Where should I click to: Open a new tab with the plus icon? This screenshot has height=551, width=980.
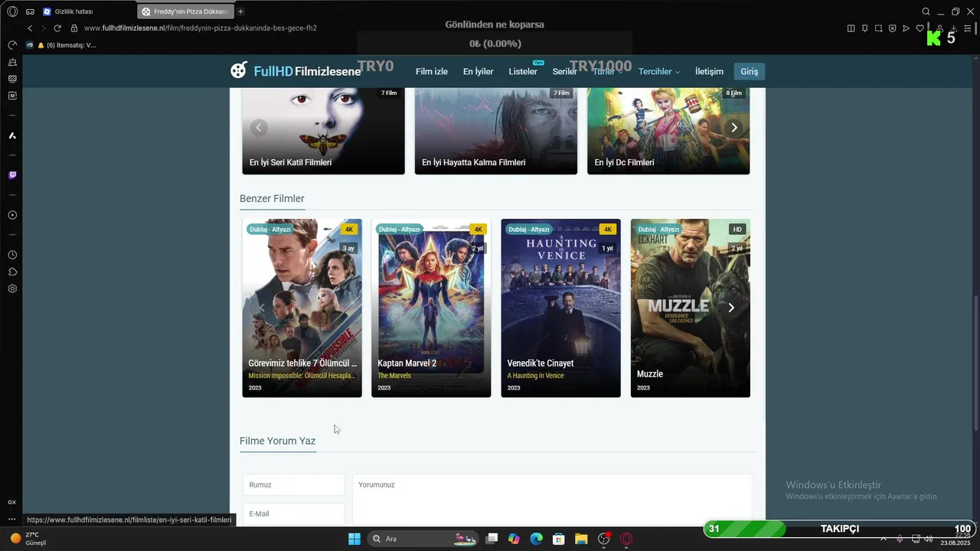[x=240, y=11]
